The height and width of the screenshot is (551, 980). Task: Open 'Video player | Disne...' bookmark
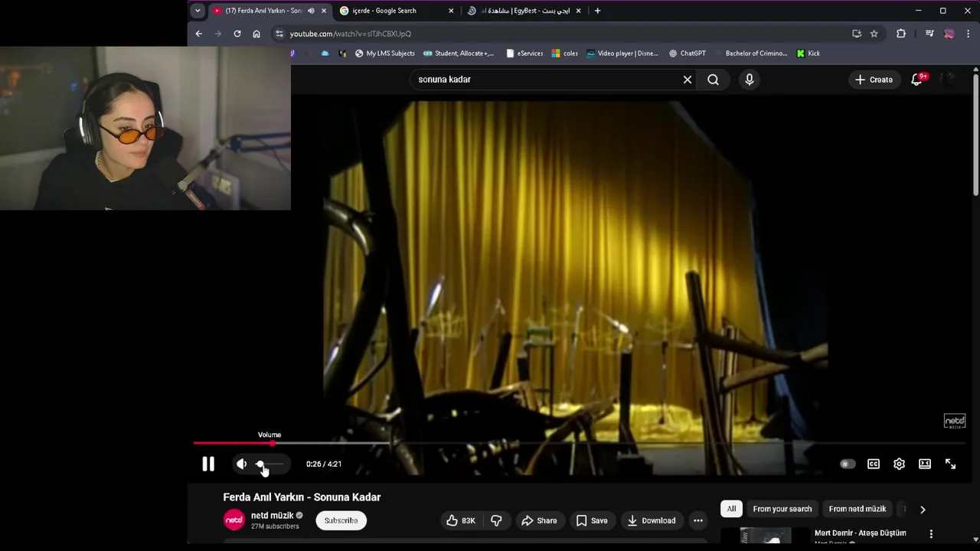click(x=622, y=54)
